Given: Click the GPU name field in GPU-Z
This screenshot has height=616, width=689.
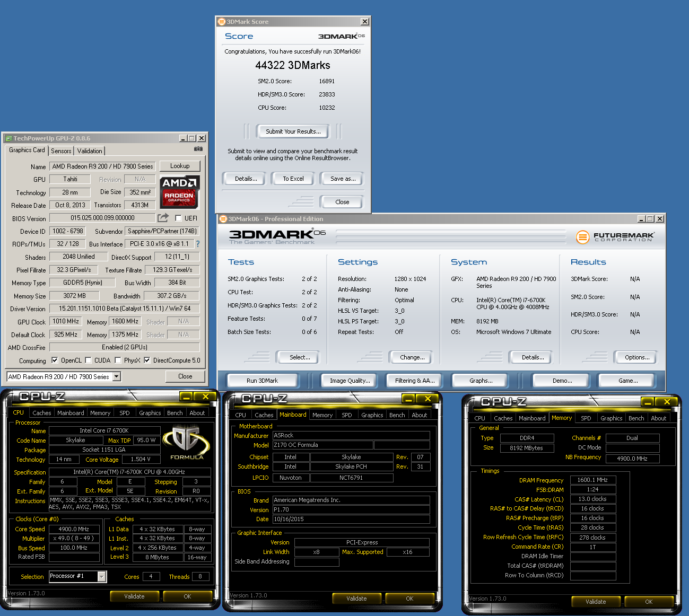Looking at the screenshot, I should point(102,166).
